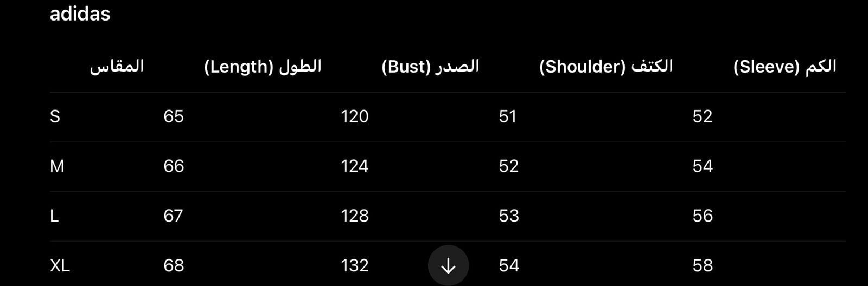
Task: Select bust value 132 in XL row
Action: [355, 265]
